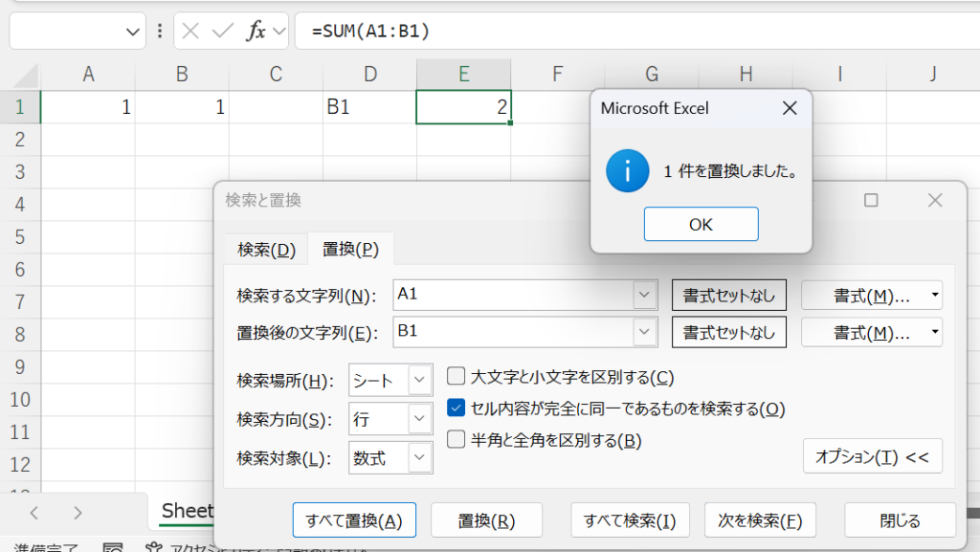Click the formula bar confirm checkmark icon
The width and height of the screenshot is (980, 552).
(222, 31)
